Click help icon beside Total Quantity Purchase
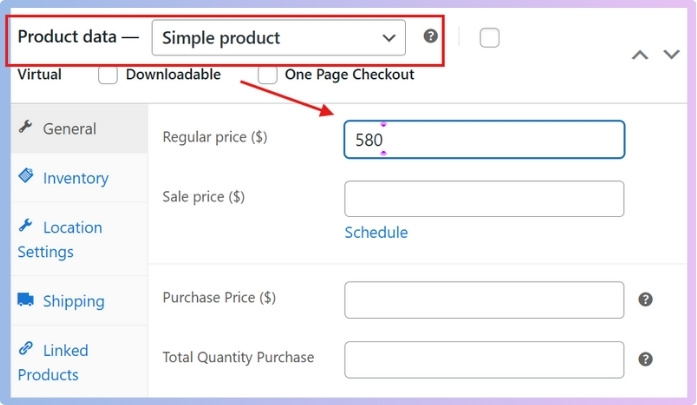Image resolution: width=697 pixels, height=405 pixels. [646, 359]
